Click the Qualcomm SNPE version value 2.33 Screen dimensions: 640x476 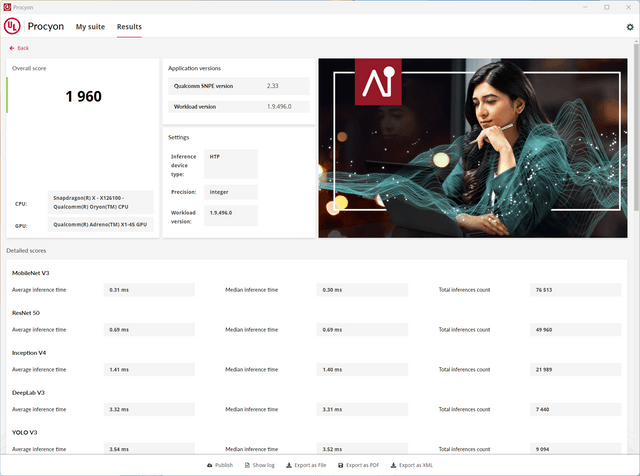click(272, 86)
